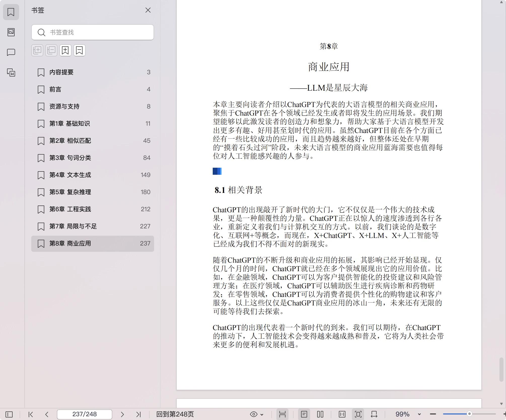This screenshot has height=420, width=506.
Task: Open the 资源与支持 bookmark
Action: click(x=93, y=107)
